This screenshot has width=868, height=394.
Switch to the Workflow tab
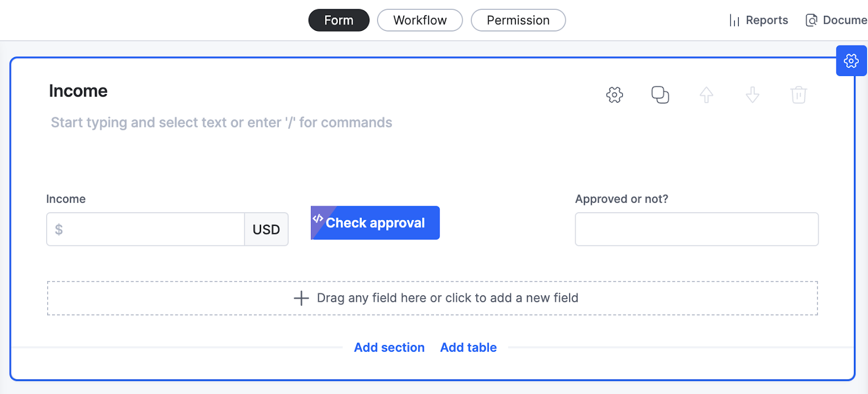point(420,20)
